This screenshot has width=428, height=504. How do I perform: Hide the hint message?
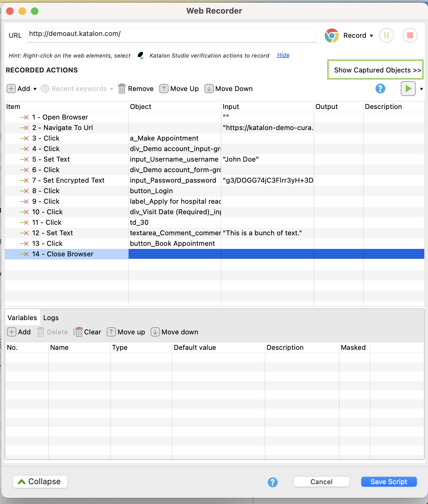pyautogui.click(x=283, y=55)
